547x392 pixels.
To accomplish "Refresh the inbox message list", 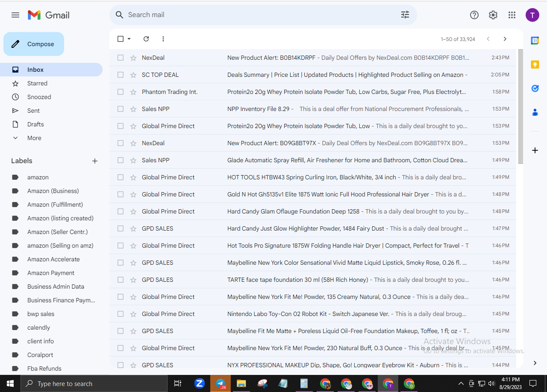I will (x=146, y=39).
